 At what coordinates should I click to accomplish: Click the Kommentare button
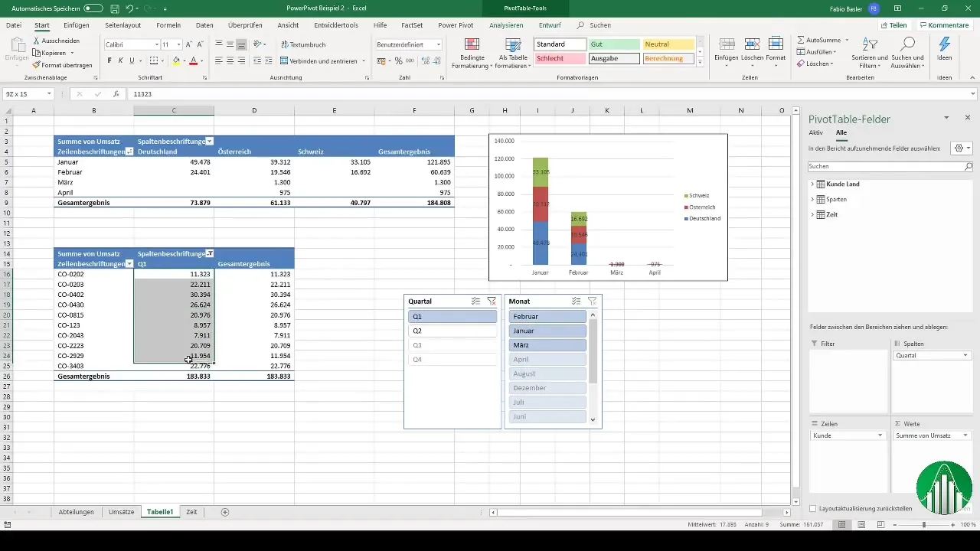(x=943, y=25)
